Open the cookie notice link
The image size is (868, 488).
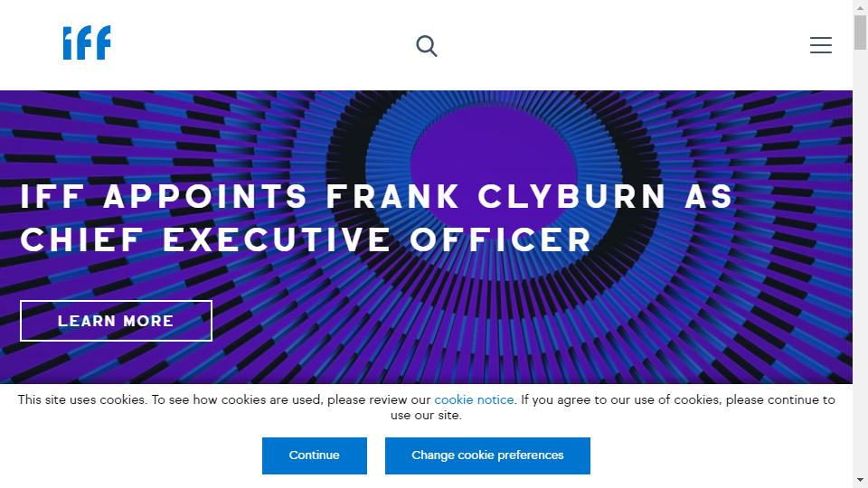[474, 399]
